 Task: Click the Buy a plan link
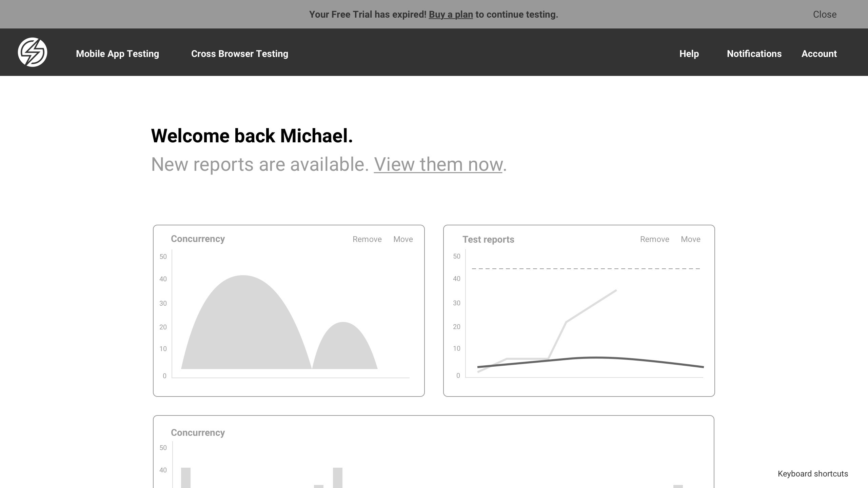tap(451, 15)
